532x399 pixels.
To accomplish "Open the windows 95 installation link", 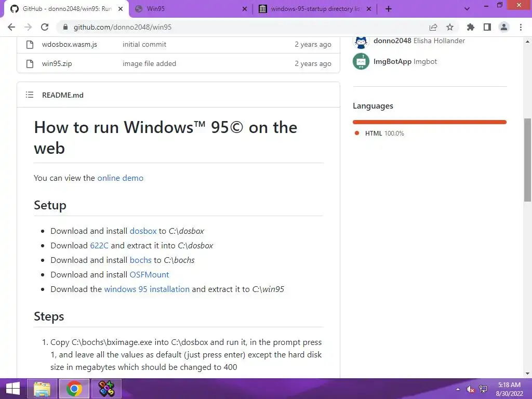I will pyautogui.click(x=147, y=289).
